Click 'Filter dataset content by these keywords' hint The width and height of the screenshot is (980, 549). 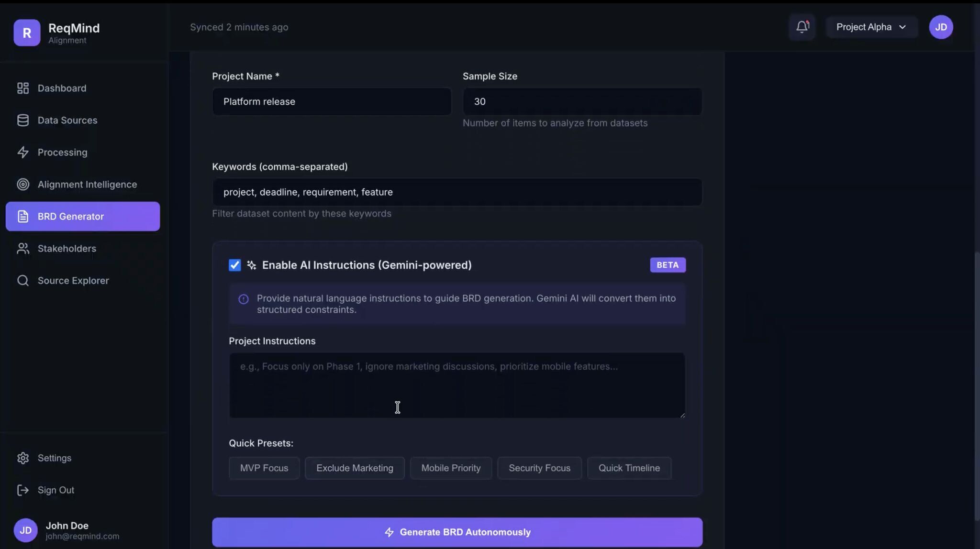coord(301,213)
